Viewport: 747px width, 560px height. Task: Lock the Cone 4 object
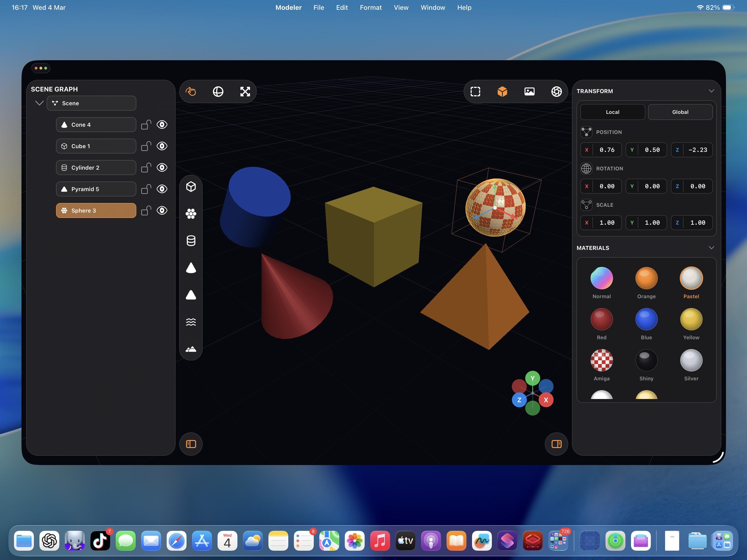[146, 125]
